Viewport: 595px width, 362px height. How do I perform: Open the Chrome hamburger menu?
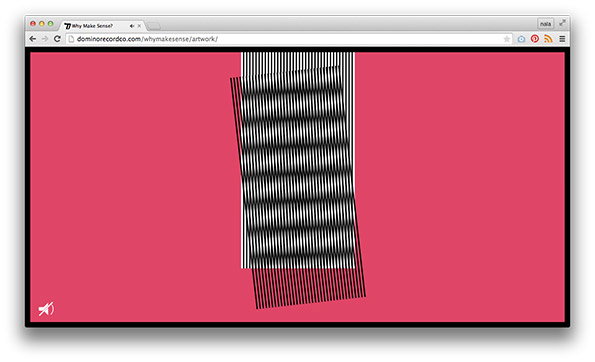[x=562, y=39]
